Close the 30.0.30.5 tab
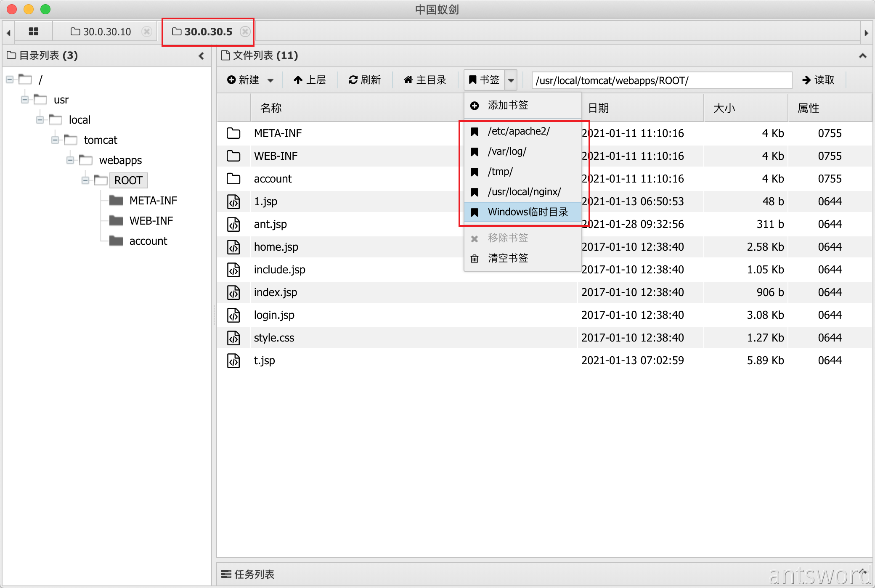 [245, 32]
